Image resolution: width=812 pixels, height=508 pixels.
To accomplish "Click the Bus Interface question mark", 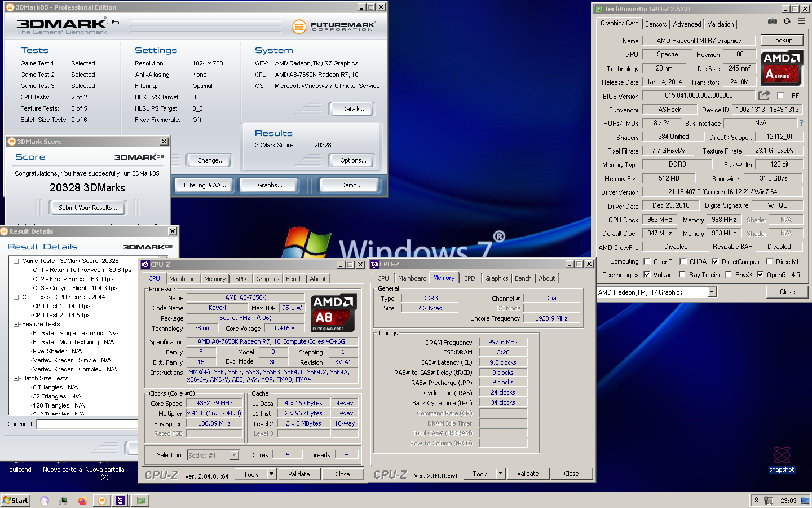I will point(801,123).
